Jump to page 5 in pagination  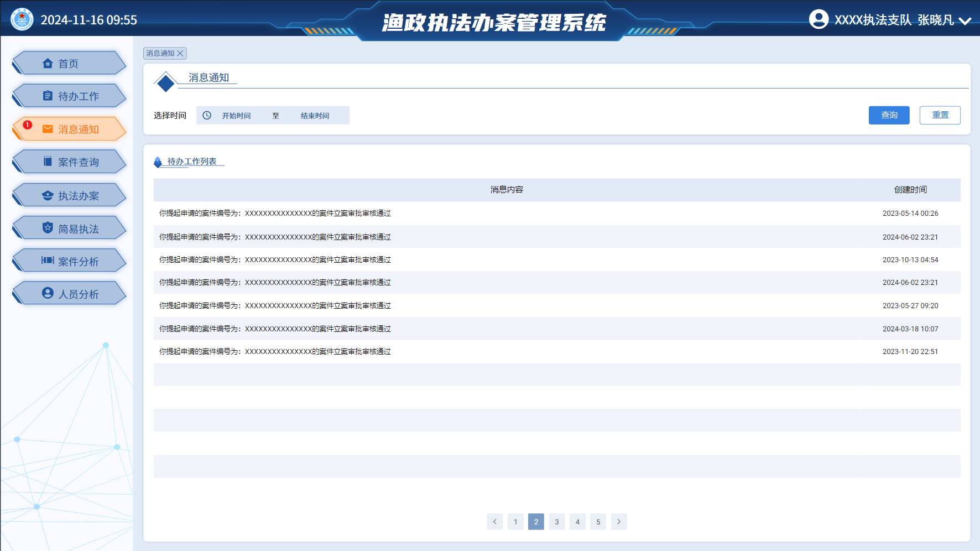[598, 522]
